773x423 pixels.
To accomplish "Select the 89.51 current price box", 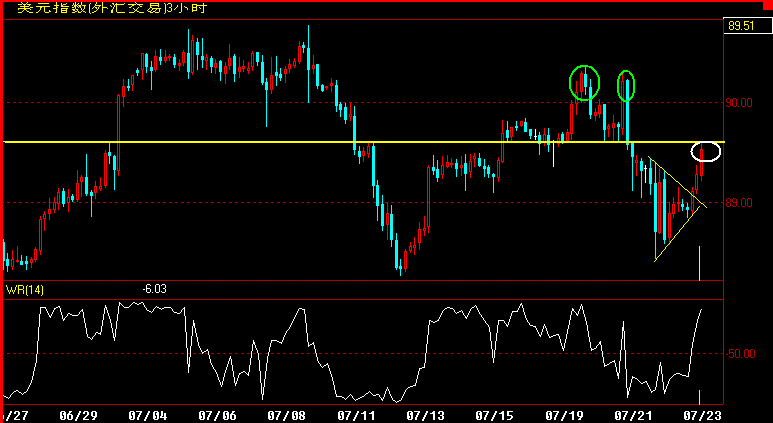I will pyautogui.click(x=747, y=26).
